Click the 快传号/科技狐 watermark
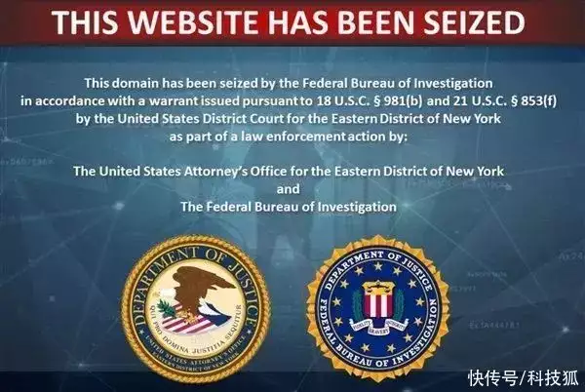Image resolution: width=585 pixels, height=392 pixels. click(523, 377)
